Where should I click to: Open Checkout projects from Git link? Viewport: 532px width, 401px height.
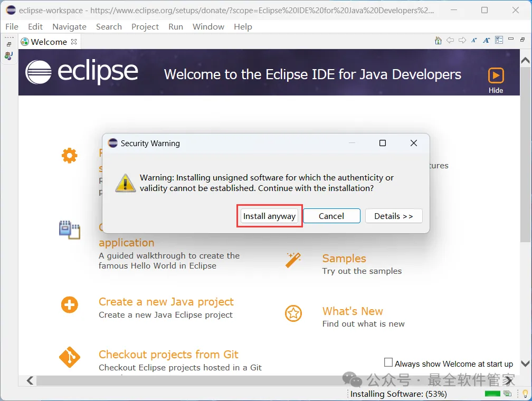(x=168, y=354)
